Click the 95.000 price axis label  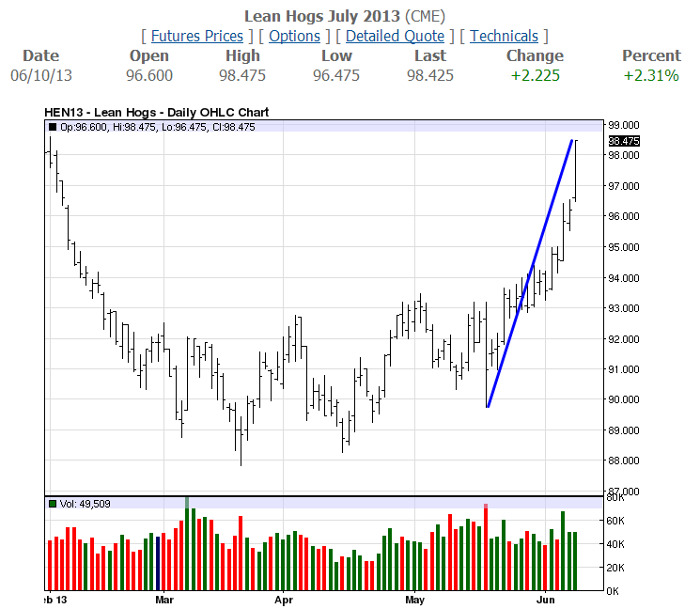click(624, 247)
